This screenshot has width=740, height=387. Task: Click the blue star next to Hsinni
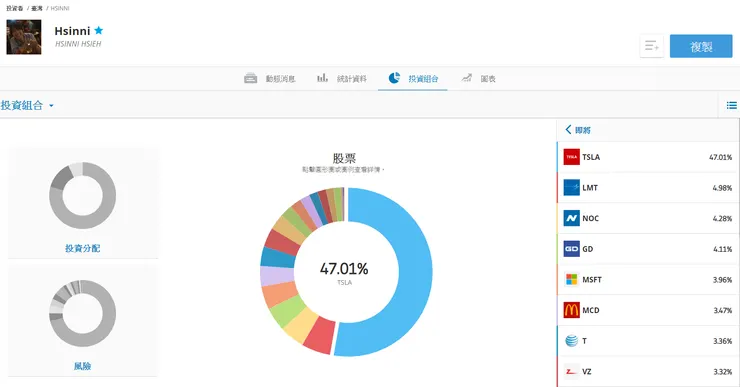pyautogui.click(x=99, y=31)
